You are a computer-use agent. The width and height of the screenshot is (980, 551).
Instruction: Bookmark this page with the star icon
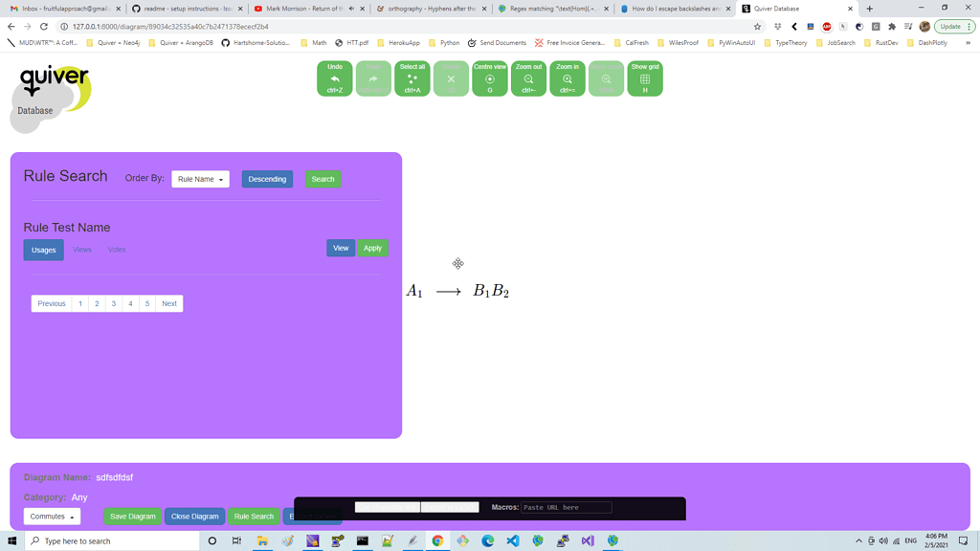tap(757, 27)
